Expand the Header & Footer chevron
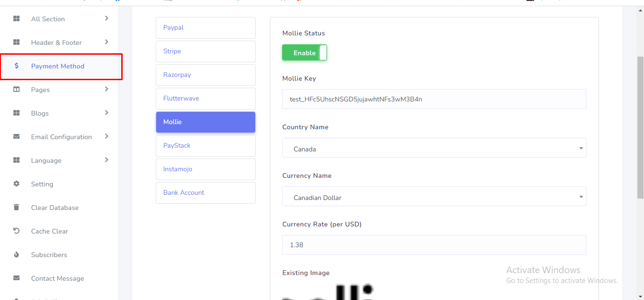 pyautogui.click(x=107, y=42)
